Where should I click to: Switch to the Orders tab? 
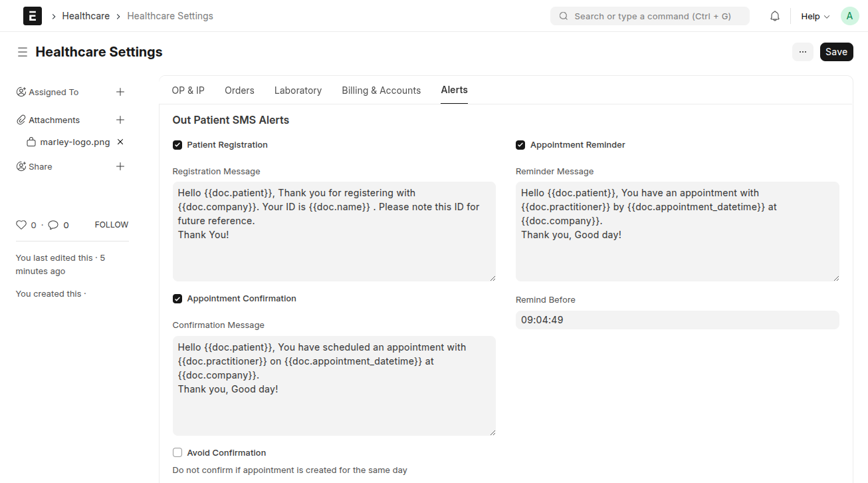pos(239,90)
